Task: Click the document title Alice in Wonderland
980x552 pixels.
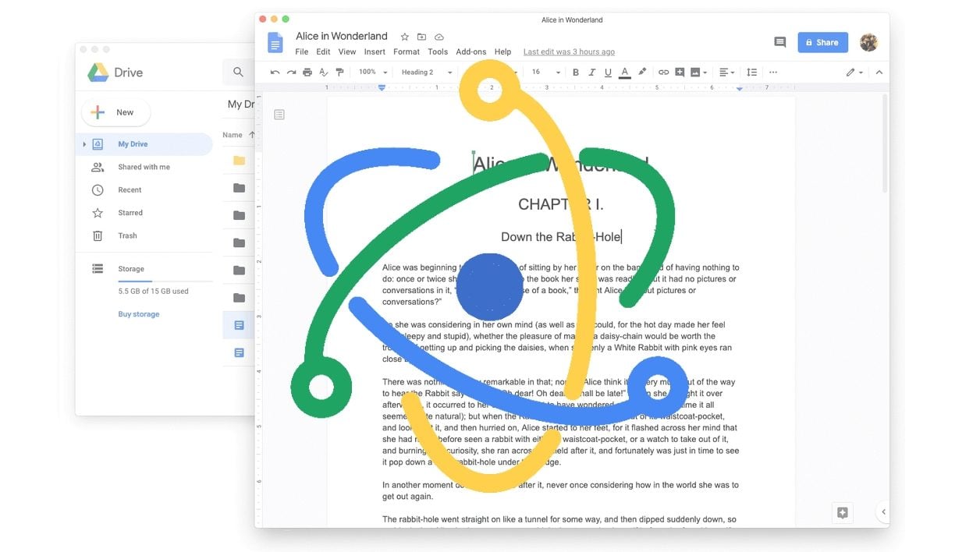Action: 342,36
